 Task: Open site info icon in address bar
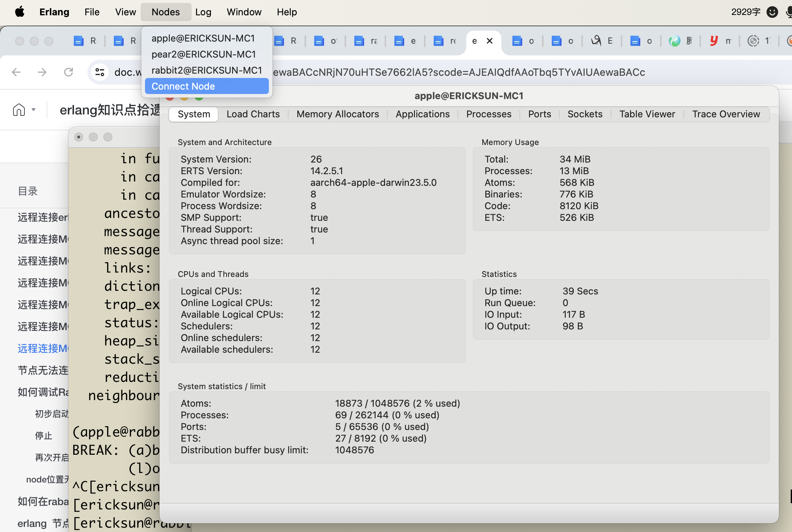point(100,72)
